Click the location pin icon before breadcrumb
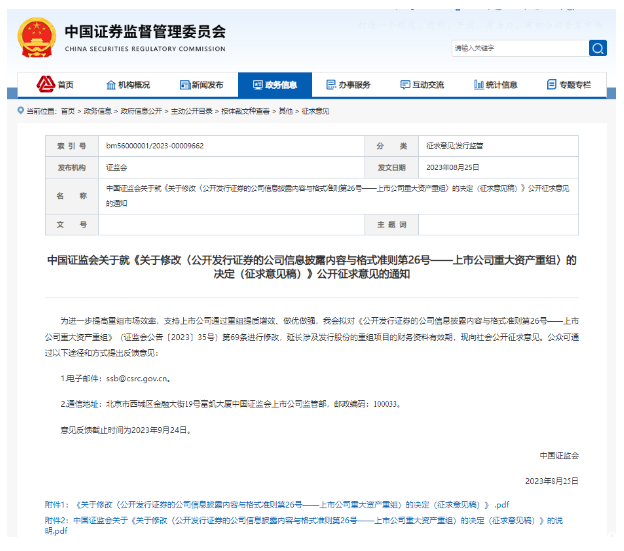This screenshot has width=624, height=551. [x=21, y=111]
